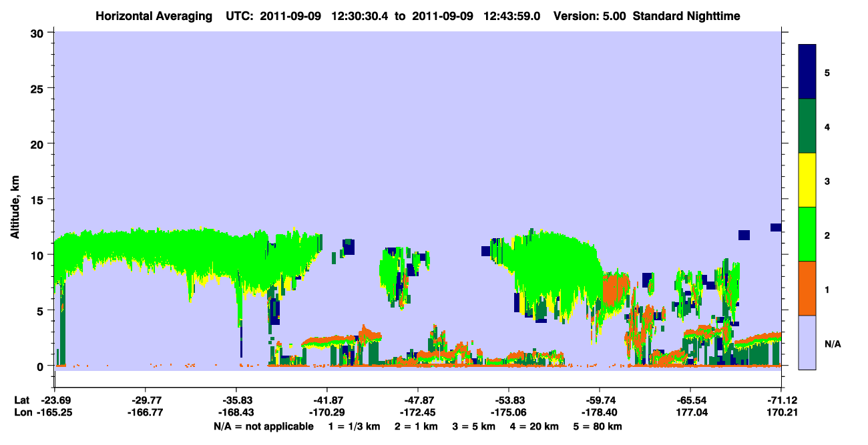Screen dimensions: 868x445
Task: Click latitude value '-47.87'
Action: (417, 400)
